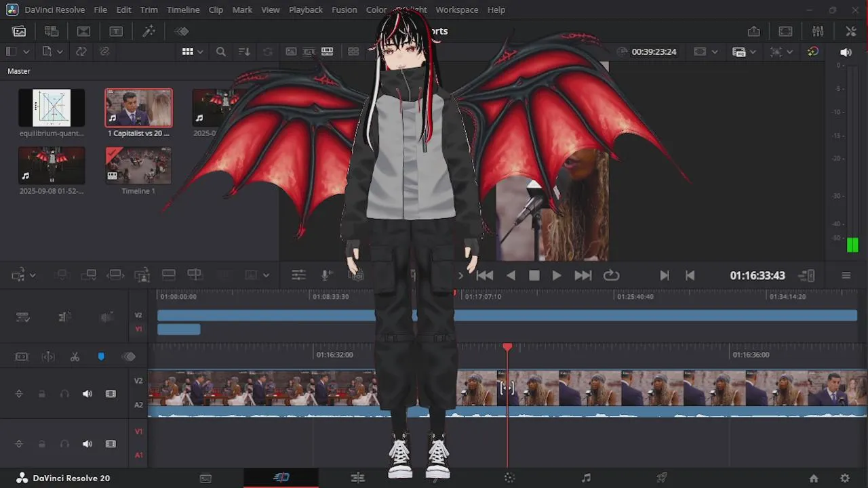The width and height of the screenshot is (868, 488).
Task: Solo the V2/A2 track headphones
Action: (x=64, y=394)
